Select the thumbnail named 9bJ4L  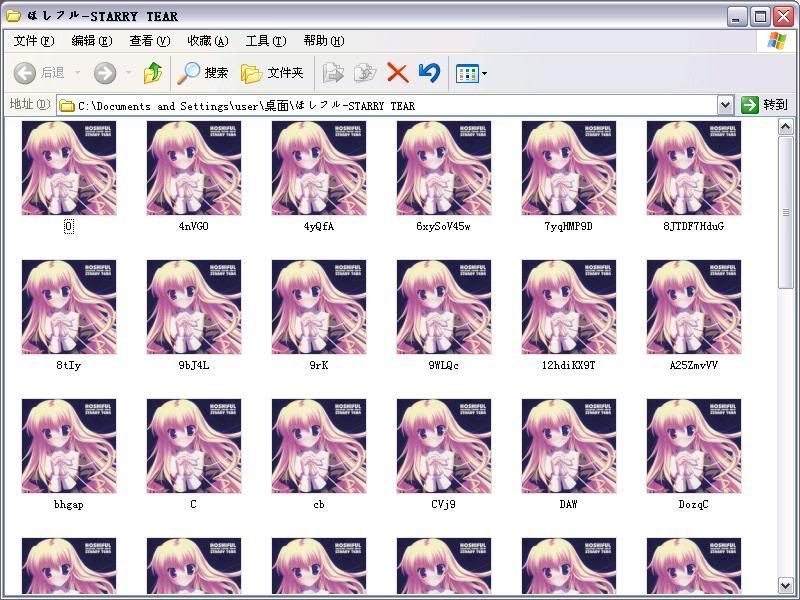(194, 307)
